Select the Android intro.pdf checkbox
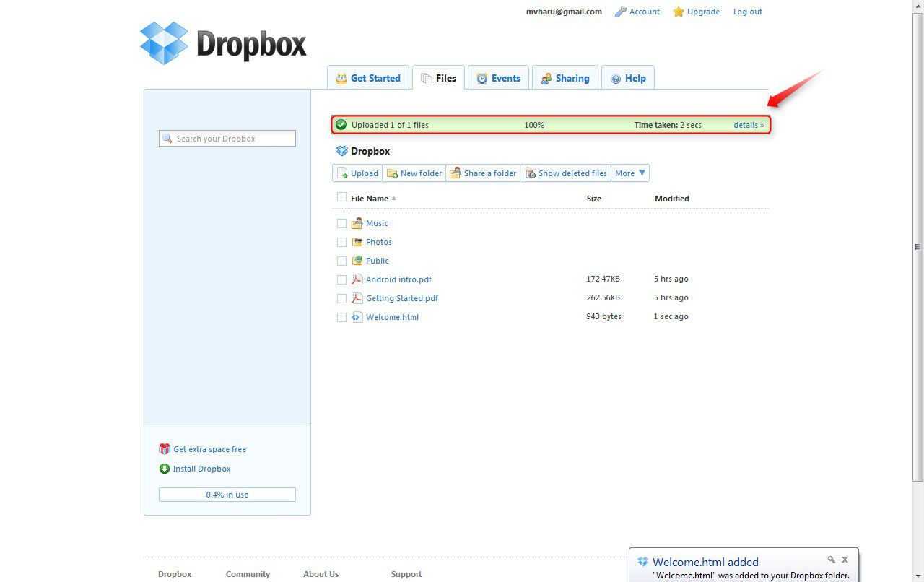This screenshot has height=582, width=924. [x=341, y=279]
